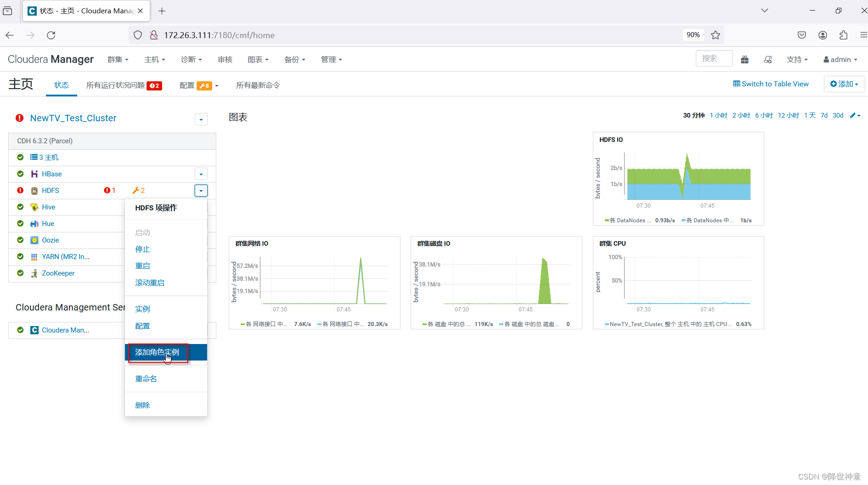
Task: Open the 添加 dropdown button
Action: [844, 84]
